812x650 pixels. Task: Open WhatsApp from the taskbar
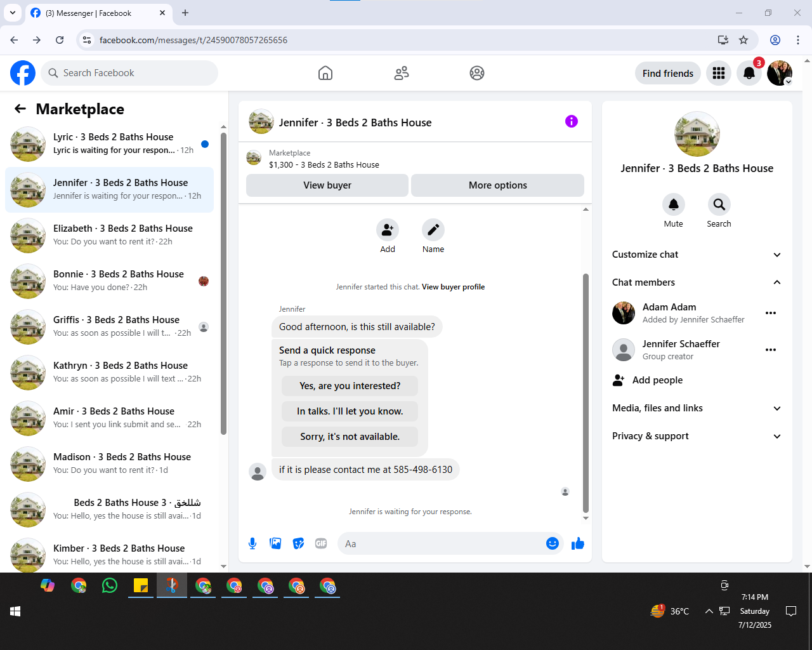tap(110, 585)
